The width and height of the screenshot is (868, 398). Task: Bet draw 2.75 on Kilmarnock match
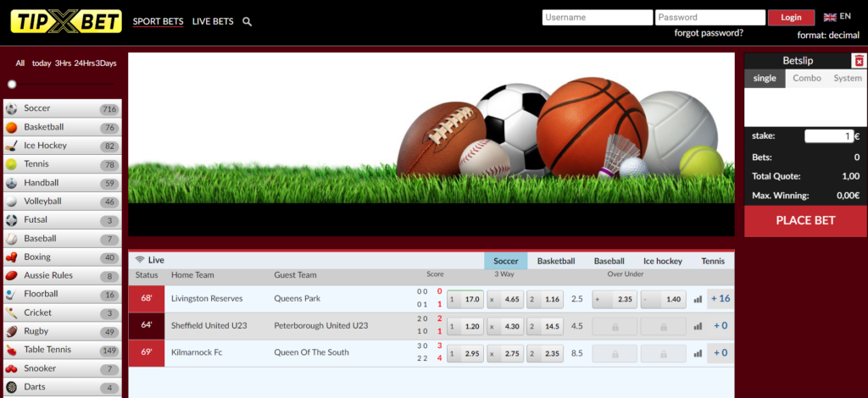coord(505,353)
